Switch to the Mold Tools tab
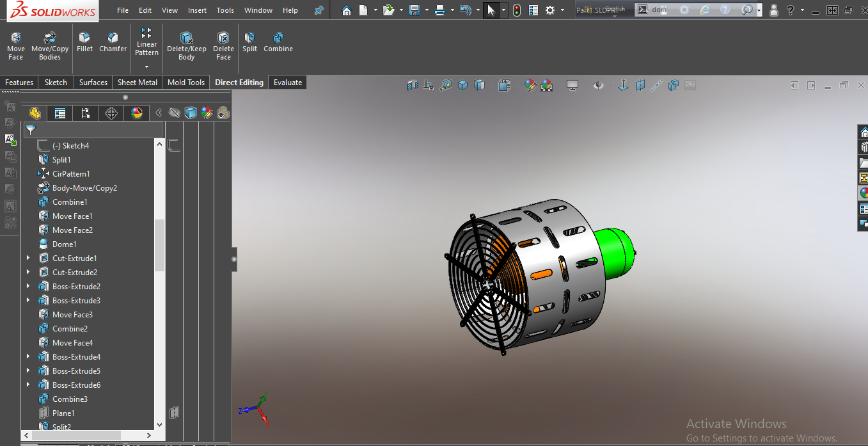The height and width of the screenshot is (446, 868). point(186,83)
